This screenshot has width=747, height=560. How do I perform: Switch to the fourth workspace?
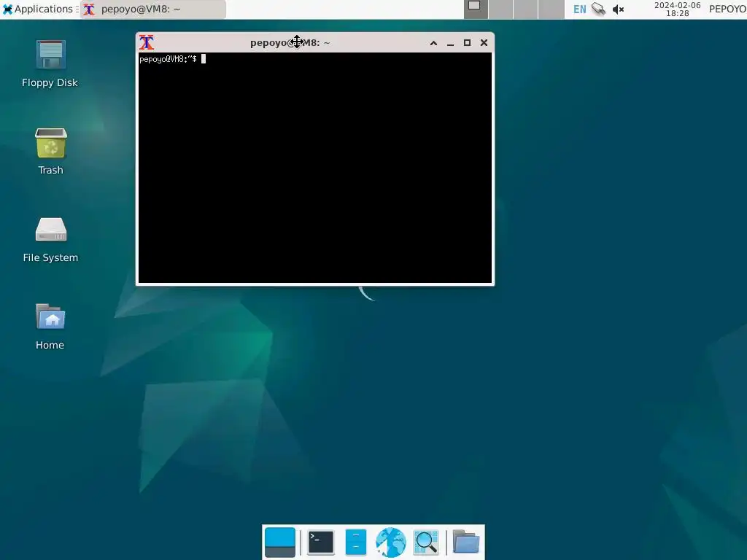(551, 9)
